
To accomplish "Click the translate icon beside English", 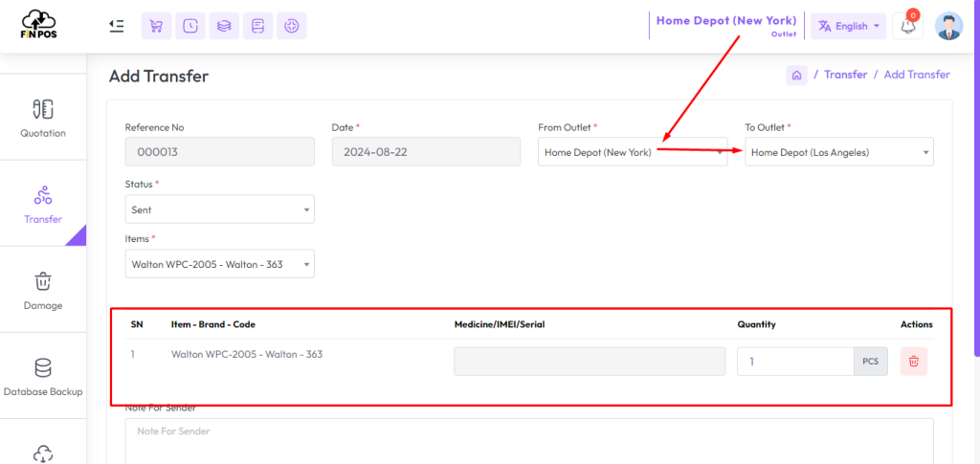I will (x=825, y=26).
